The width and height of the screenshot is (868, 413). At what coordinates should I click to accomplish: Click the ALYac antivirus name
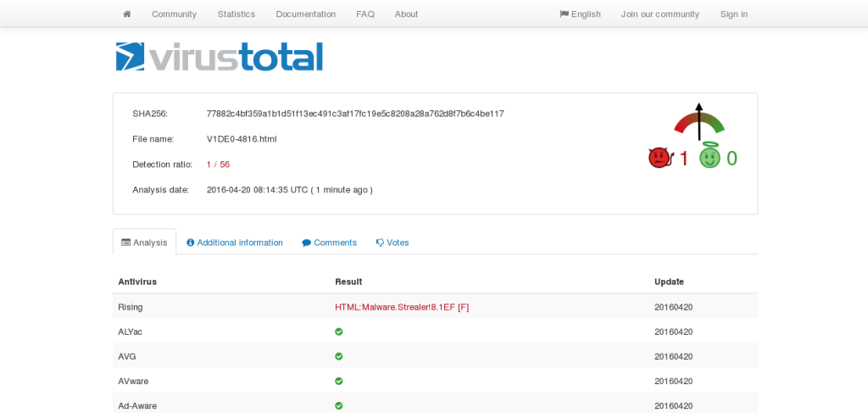[x=130, y=332]
